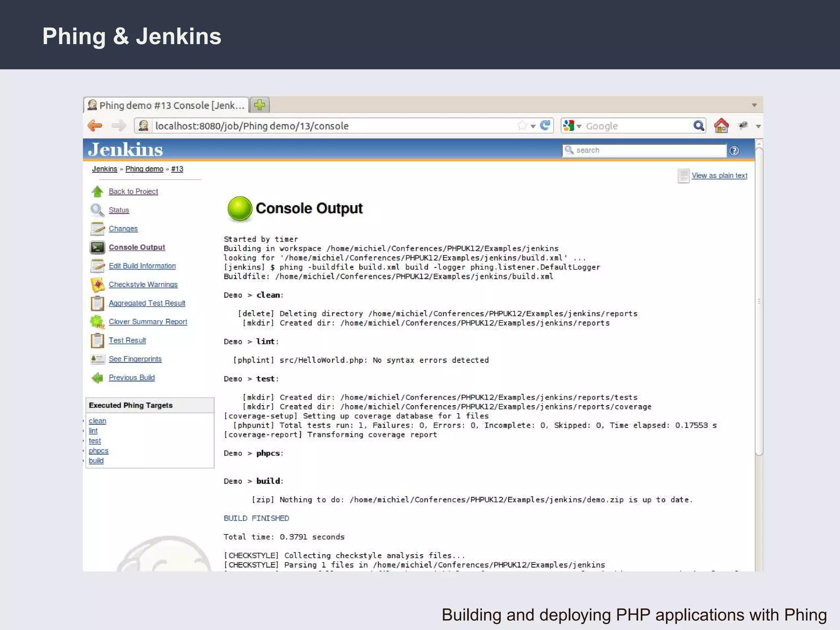Reload the page with refresh icon
The image size is (840, 630).
click(545, 126)
